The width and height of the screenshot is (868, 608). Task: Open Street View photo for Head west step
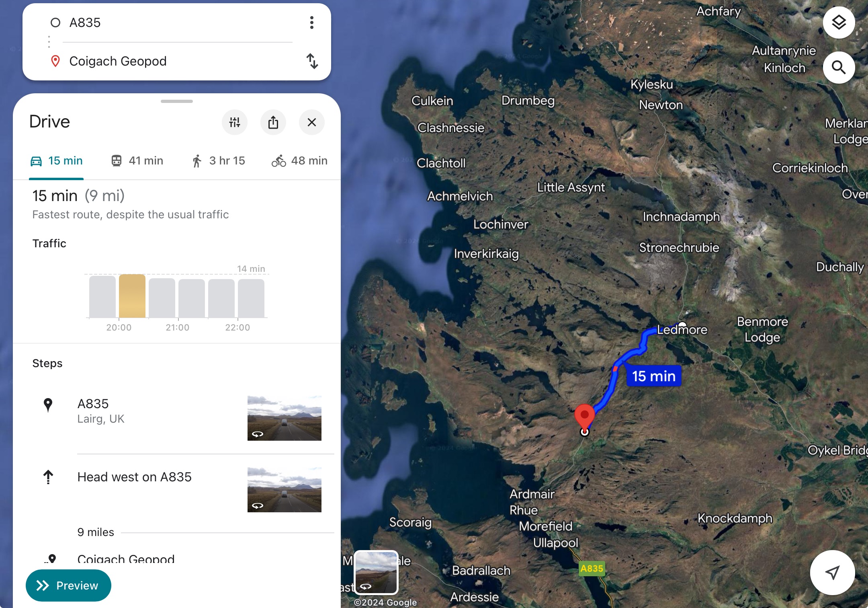coord(285,490)
